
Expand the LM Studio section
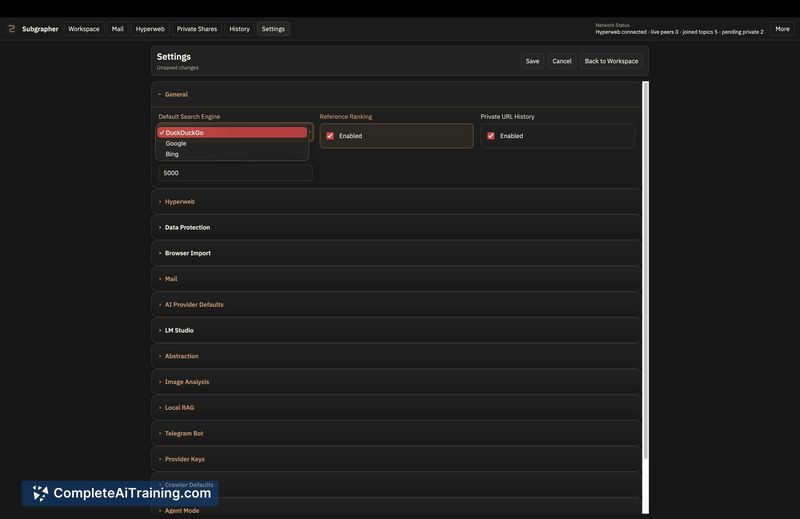(396, 330)
